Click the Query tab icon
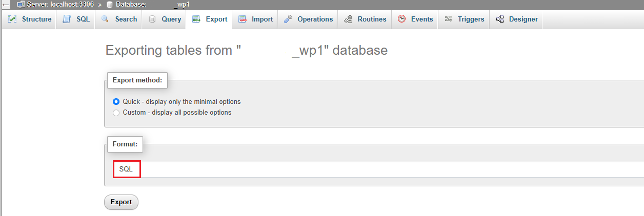This screenshot has height=216, width=644. point(152,19)
